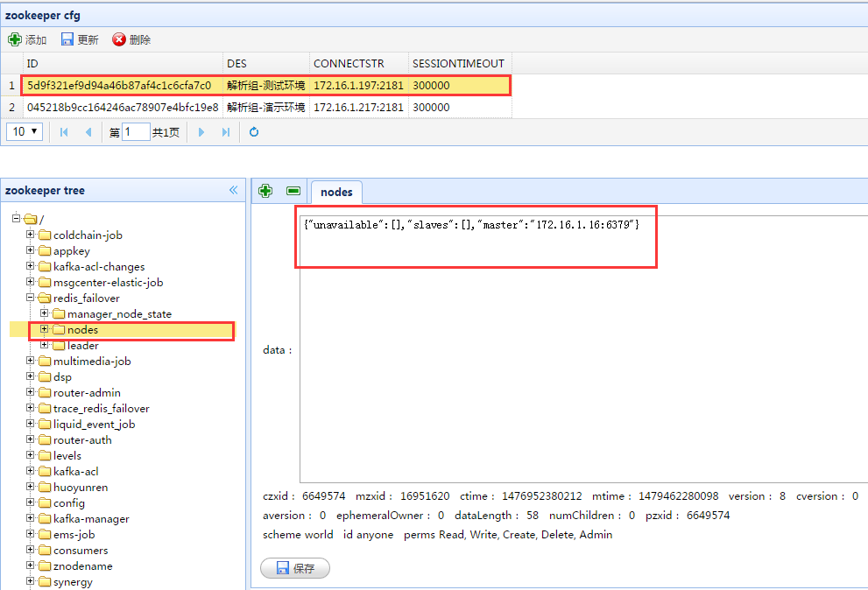Viewport: 868px width, 590px height.
Task: Click the 更新 button label
Action: 88,40
